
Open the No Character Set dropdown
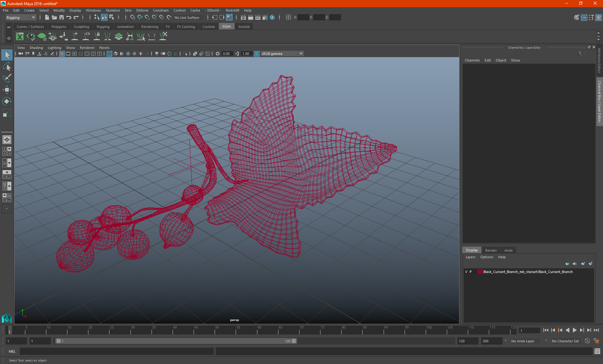(566, 341)
